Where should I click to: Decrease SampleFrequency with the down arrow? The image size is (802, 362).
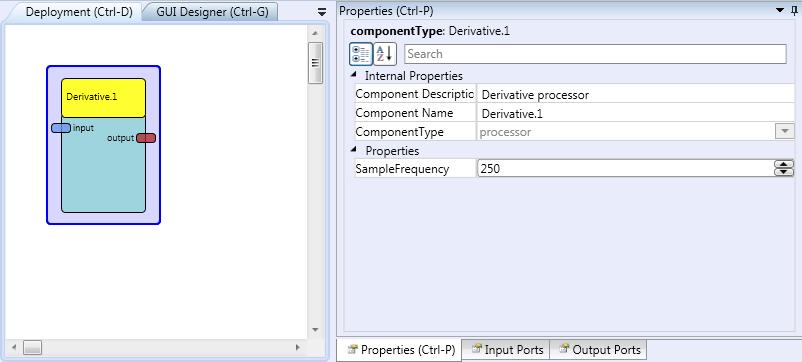[784, 172]
